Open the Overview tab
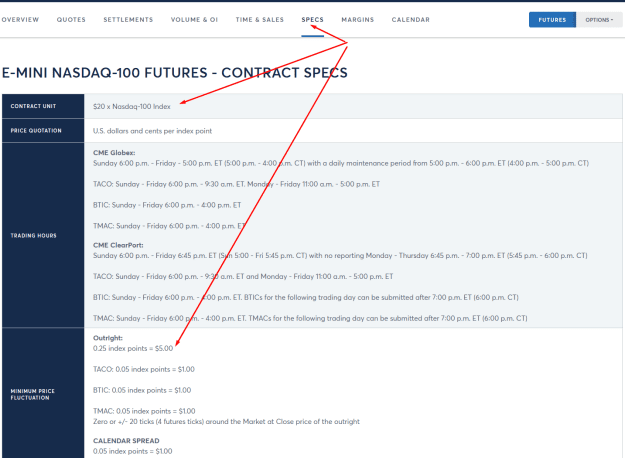Screen dimensions: 625x458 pos(20,20)
